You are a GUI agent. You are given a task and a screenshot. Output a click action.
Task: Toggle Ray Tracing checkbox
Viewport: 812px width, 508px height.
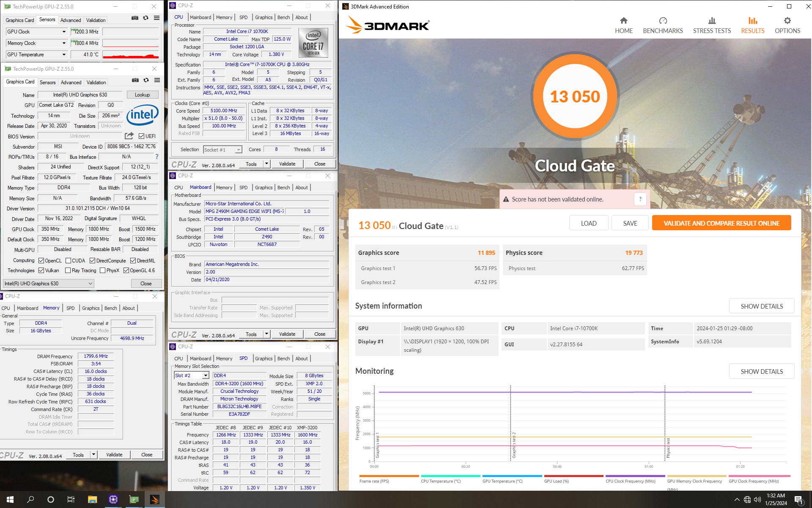coord(68,271)
